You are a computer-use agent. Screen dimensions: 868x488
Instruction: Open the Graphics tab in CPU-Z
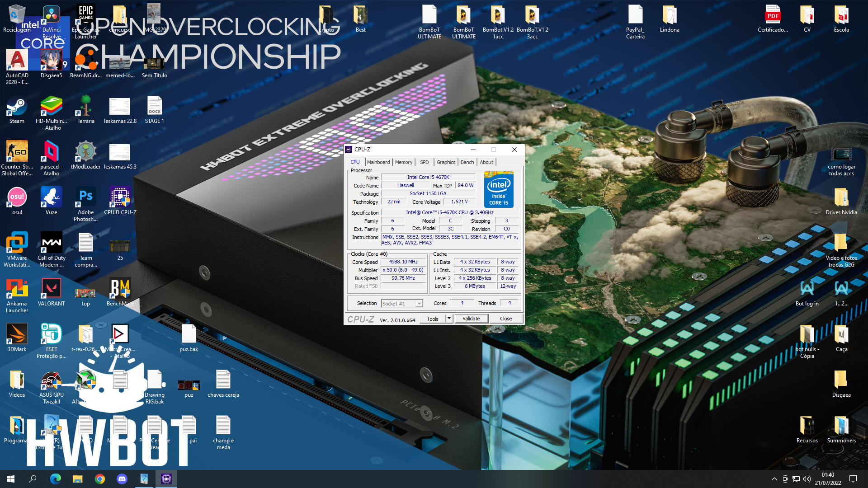pos(446,162)
